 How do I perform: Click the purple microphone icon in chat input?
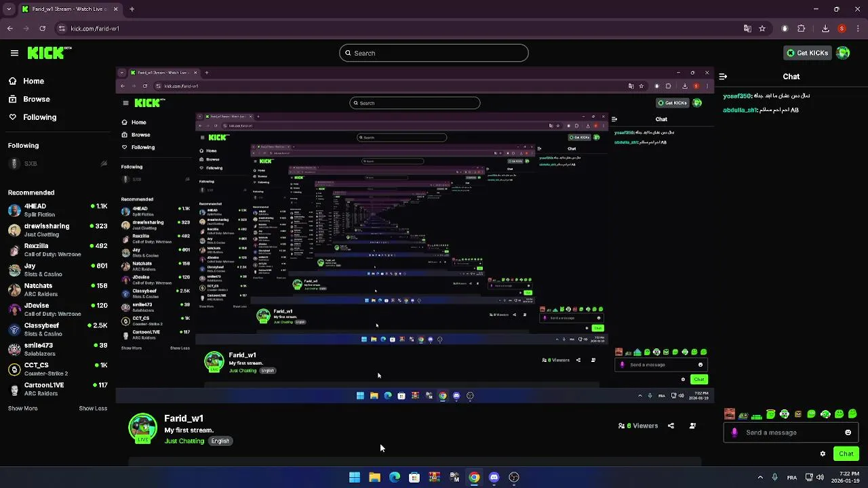point(734,432)
